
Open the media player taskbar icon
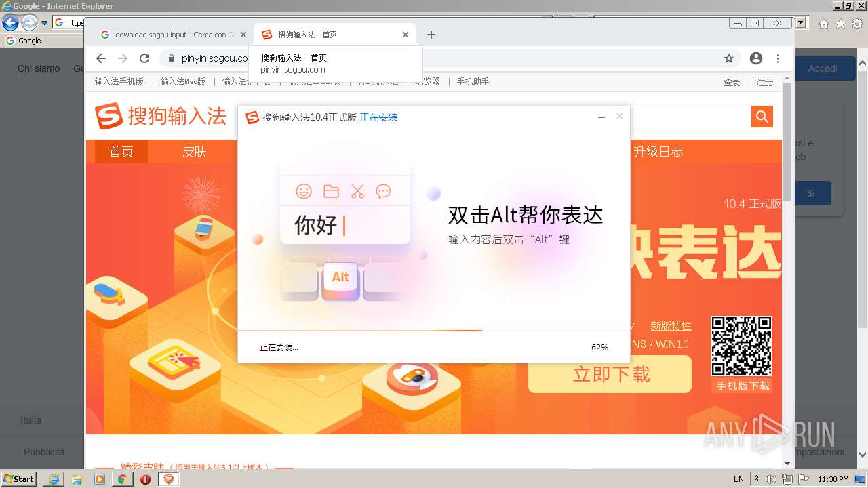(x=100, y=479)
